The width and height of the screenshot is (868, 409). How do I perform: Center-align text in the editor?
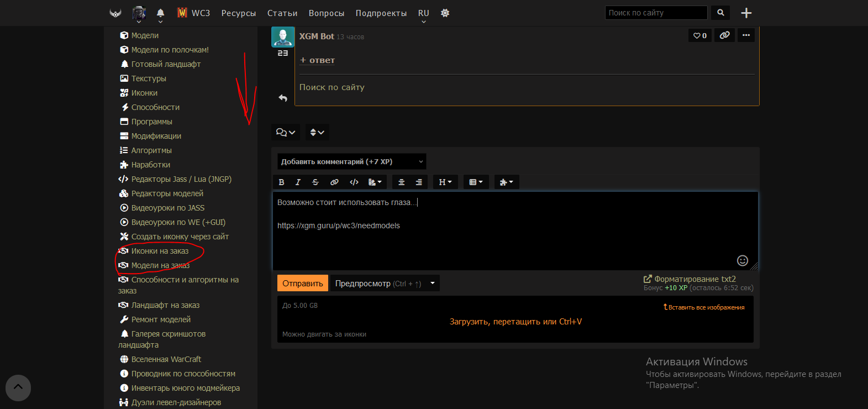click(402, 182)
